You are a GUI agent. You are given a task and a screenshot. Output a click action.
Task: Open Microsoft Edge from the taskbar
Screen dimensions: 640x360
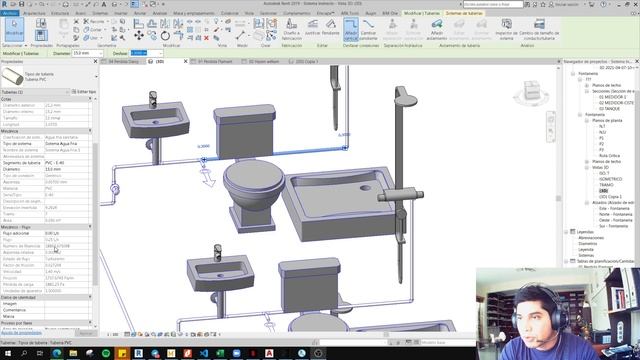pos(57,353)
